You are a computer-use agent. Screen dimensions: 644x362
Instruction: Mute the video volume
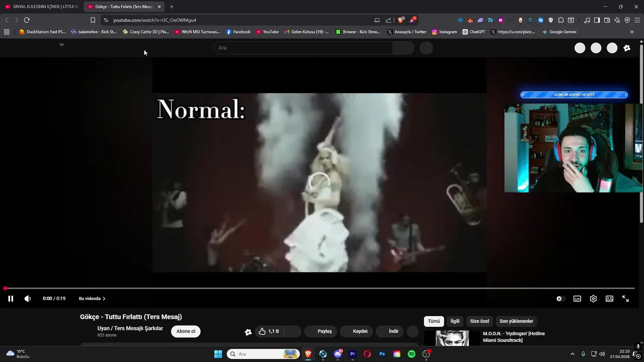pos(28,299)
